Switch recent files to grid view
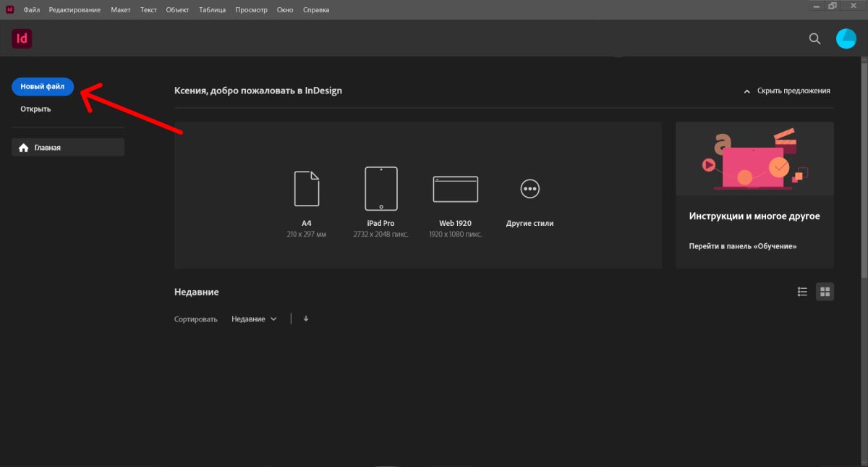This screenshot has width=868, height=467. (825, 291)
